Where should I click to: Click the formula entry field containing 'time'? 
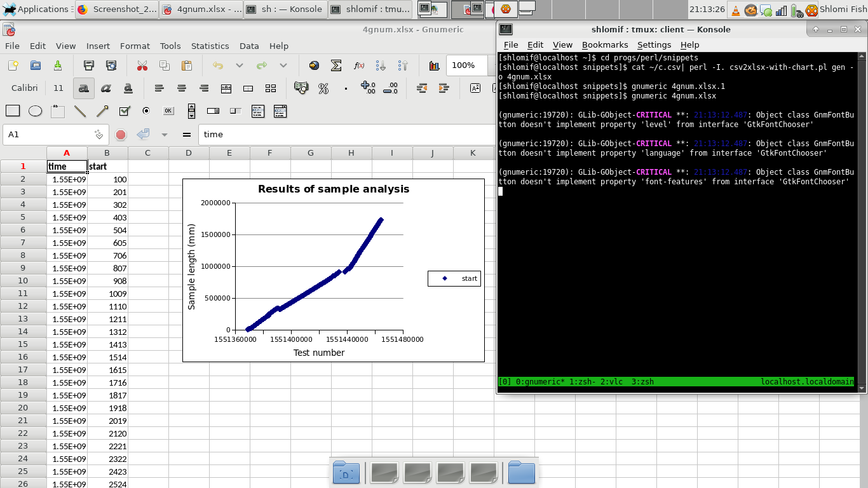pos(346,135)
